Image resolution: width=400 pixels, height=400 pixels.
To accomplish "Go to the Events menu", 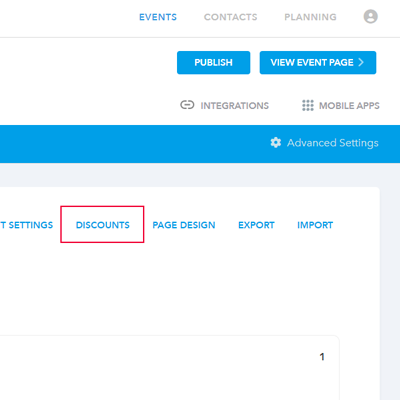I will pos(158,17).
